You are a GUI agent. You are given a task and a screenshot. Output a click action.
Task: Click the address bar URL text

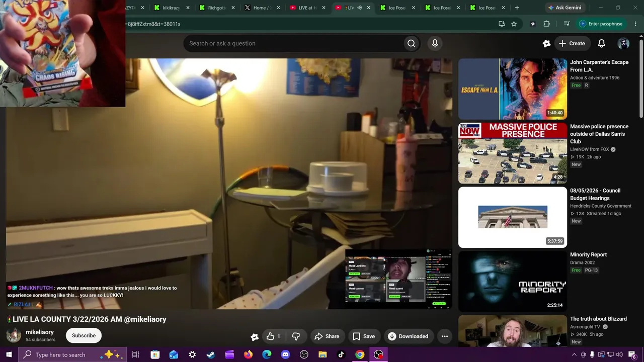coord(153,24)
